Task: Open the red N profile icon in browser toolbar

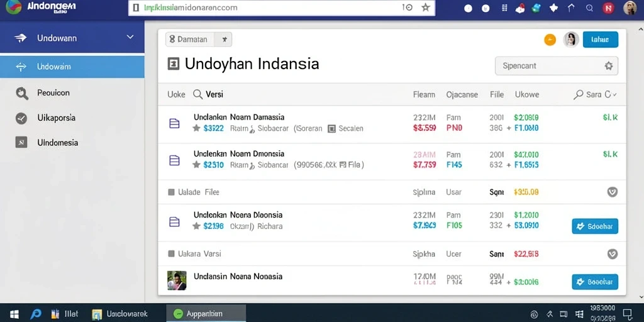Action: (x=608, y=8)
